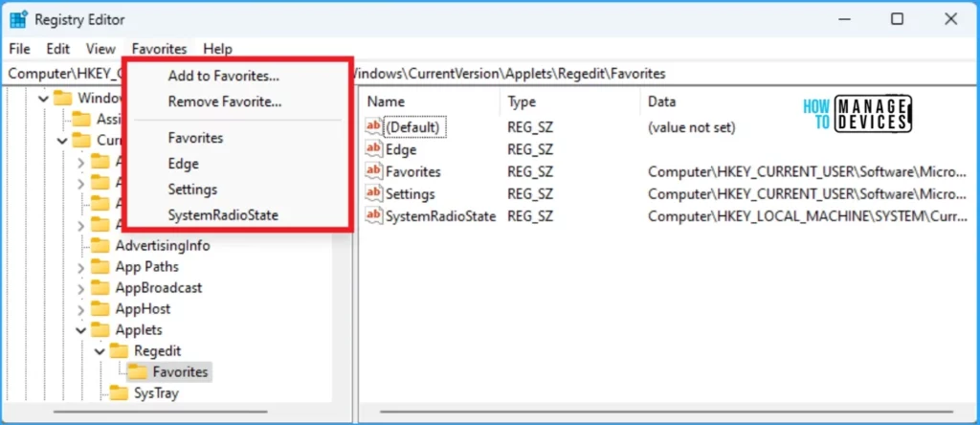Select the (Default) value name
The image size is (980, 425).
click(412, 127)
